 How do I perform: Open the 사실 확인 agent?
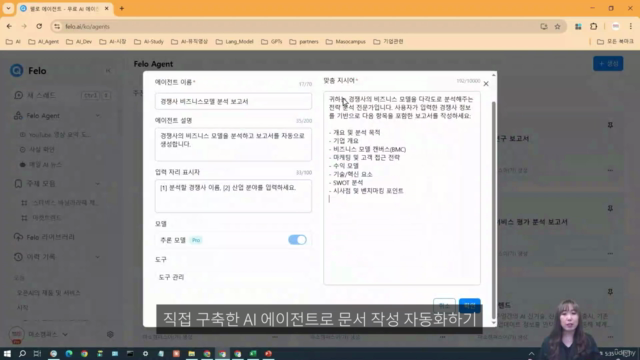tap(42, 150)
